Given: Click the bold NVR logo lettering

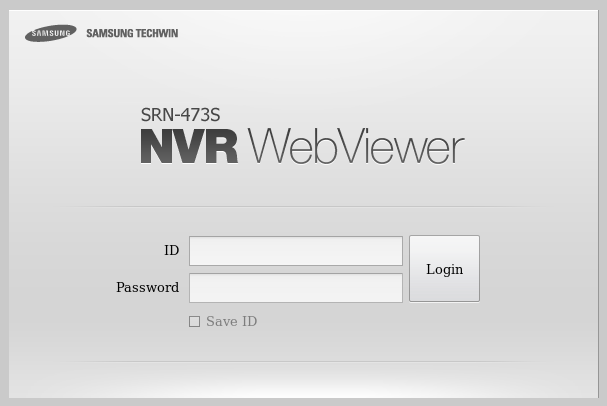Looking at the screenshot, I should point(189,146).
